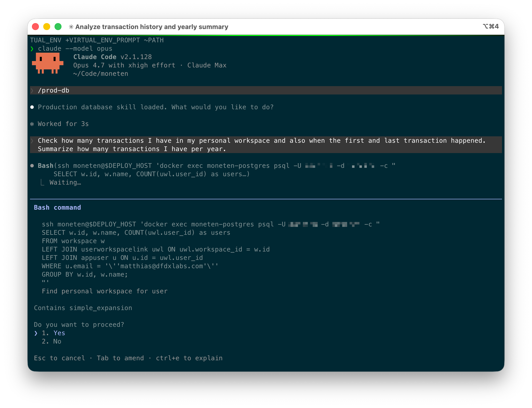This screenshot has width=532, height=408.
Task: Click the 'Bash command' heading
Action: 57,207
